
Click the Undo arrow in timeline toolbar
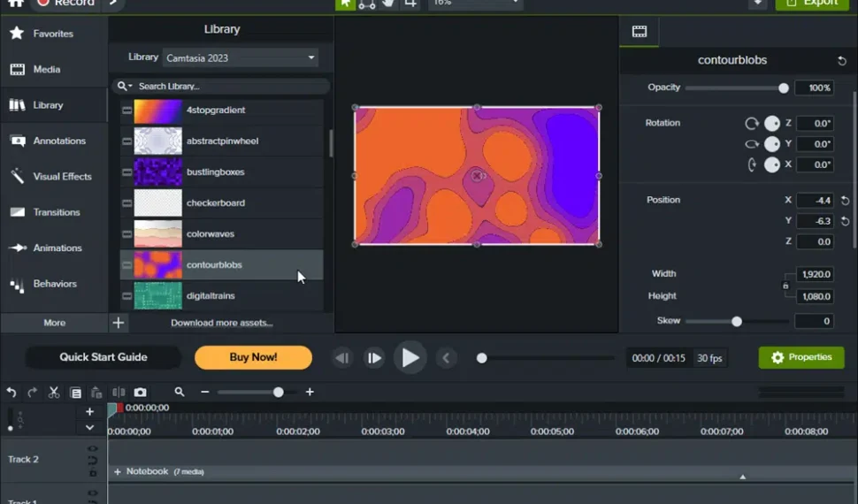[x=11, y=393]
